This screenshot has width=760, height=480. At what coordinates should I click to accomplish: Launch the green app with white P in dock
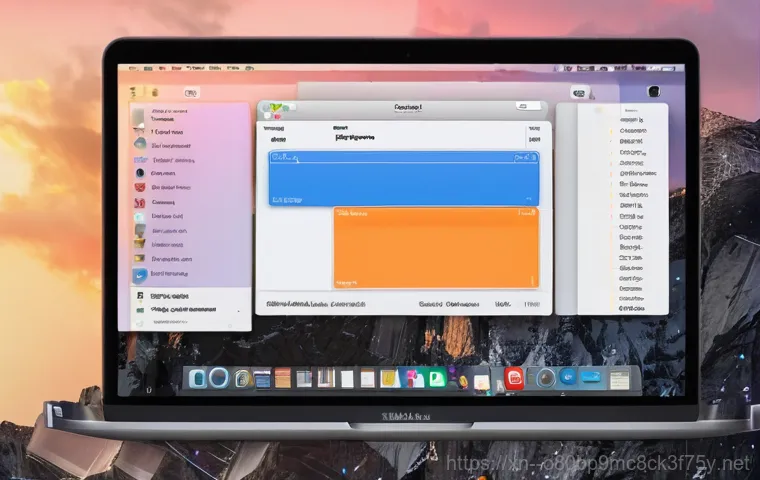(437, 378)
